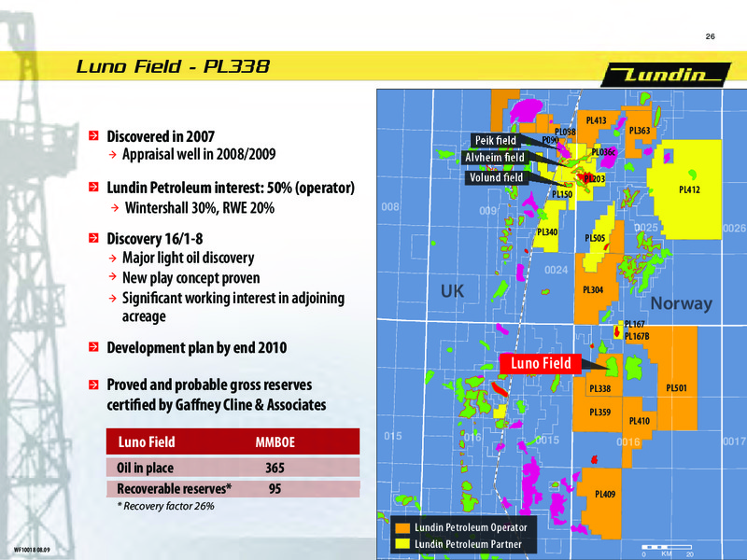
Task: Click the value 95 in the table
Action: (x=275, y=488)
